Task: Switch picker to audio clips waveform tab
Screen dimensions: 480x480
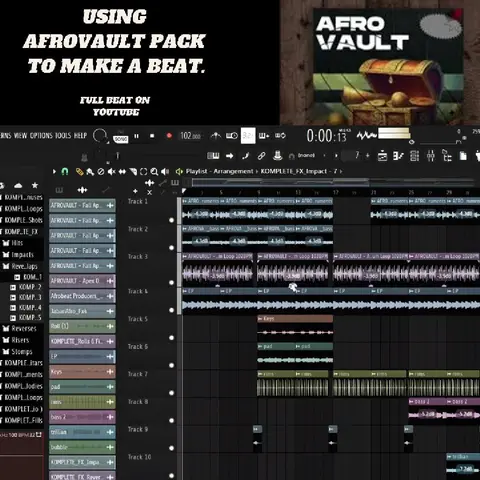Action: 82,190
